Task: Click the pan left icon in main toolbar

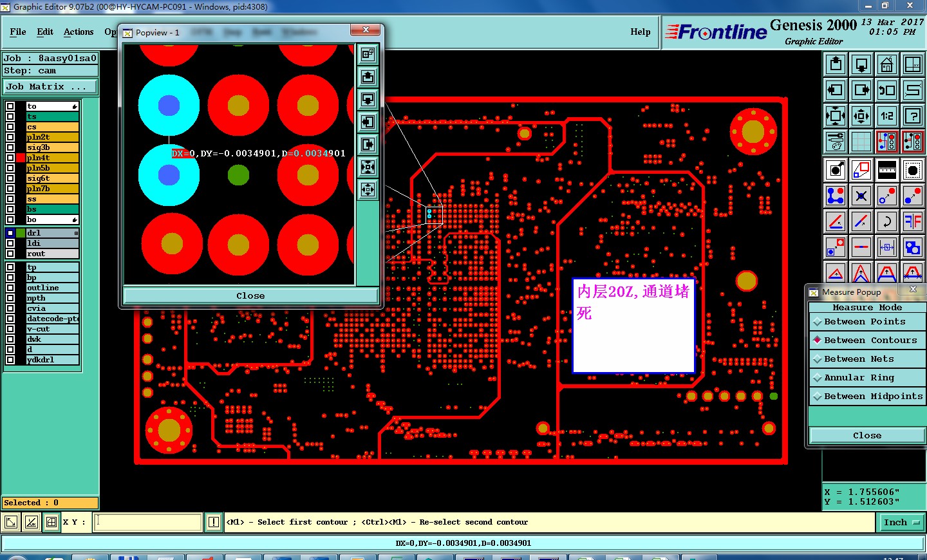Action: tap(836, 90)
